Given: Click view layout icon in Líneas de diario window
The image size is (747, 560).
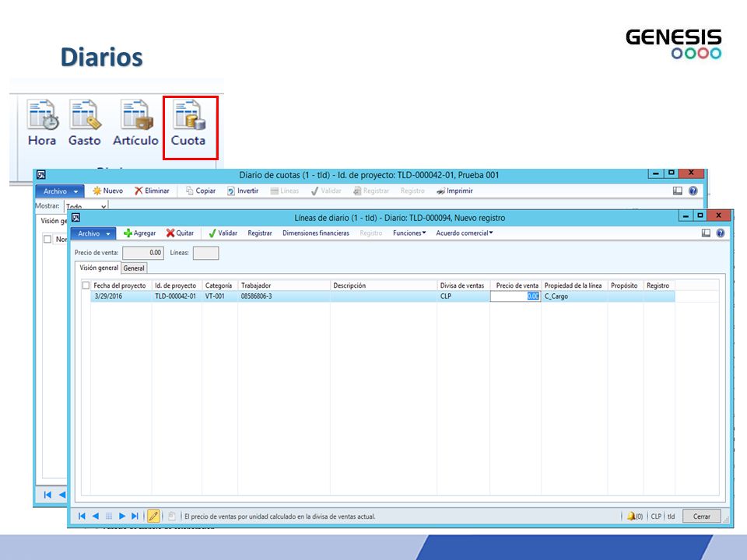Looking at the screenshot, I should [x=706, y=233].
